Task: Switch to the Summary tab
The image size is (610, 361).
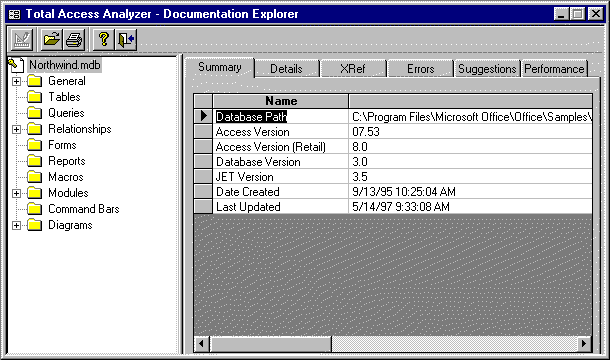Action: click(219, 68)
